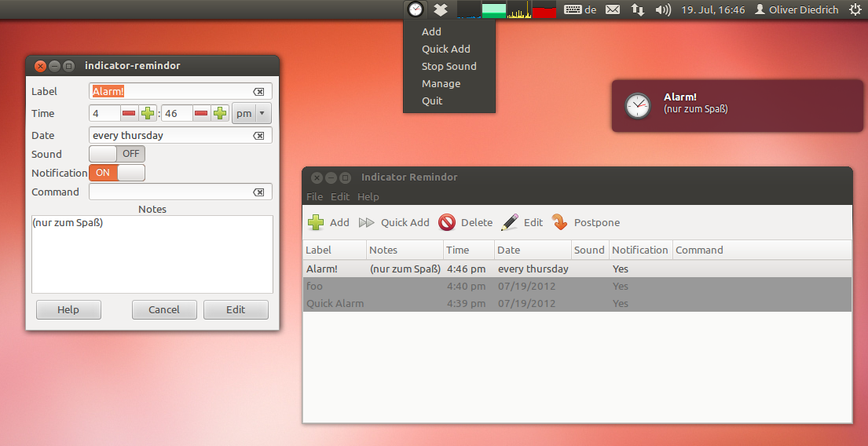Sort by the Label column header

click(x=335, y=250)
